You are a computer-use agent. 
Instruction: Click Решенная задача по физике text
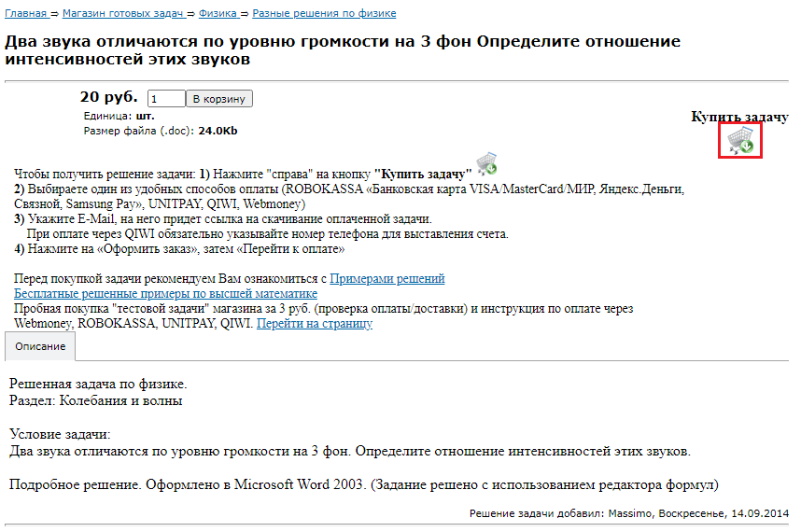[98, 384]
